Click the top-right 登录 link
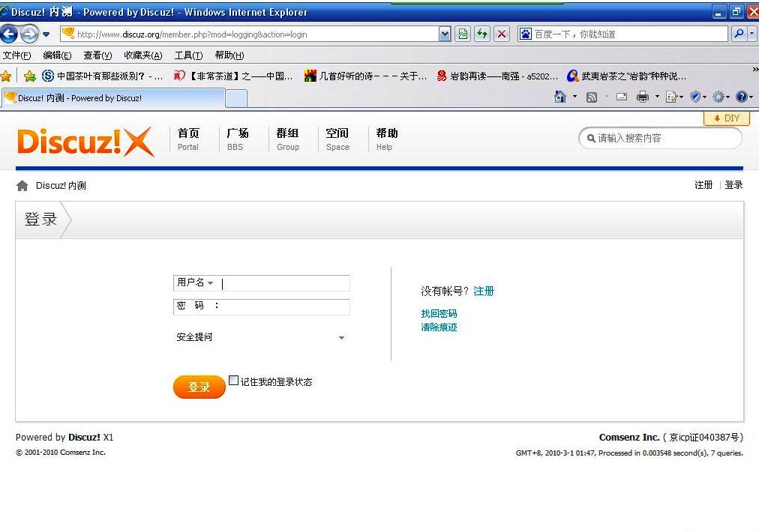The image size is (759, 532). (733, 185)
